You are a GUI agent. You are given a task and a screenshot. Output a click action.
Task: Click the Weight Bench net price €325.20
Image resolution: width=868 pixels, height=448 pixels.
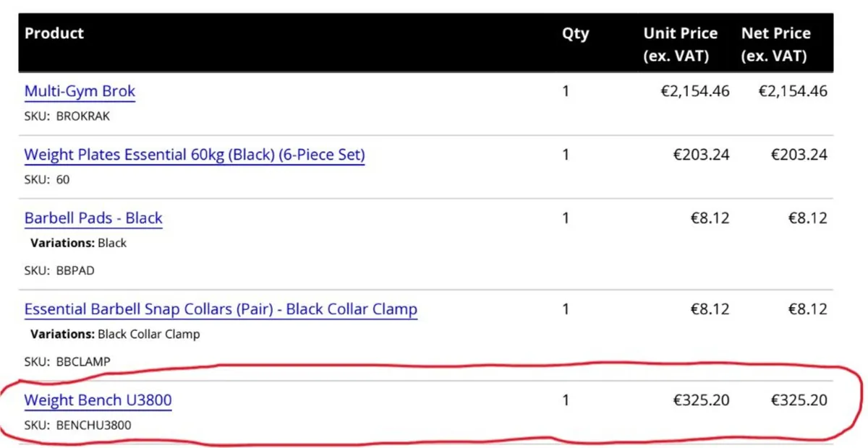(799, 400)
